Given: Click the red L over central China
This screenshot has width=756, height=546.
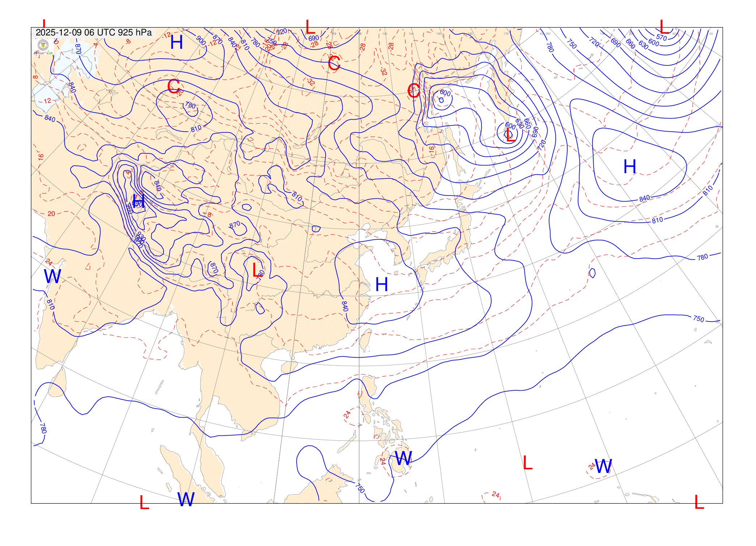Looking at the screenshot, I should pos(256,270).
